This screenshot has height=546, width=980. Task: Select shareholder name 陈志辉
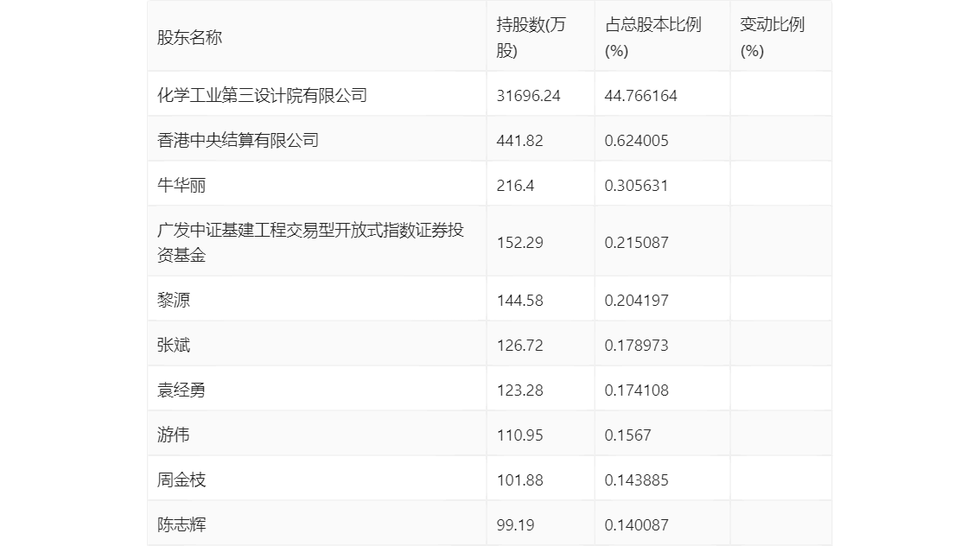pyautogui.click(x=181, y=524)
